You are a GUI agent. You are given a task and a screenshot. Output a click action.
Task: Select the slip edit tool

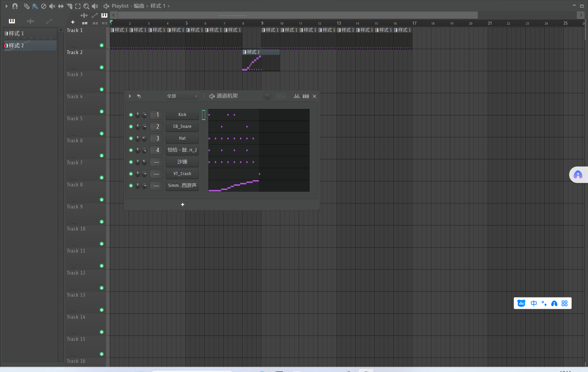pos(61,6)
